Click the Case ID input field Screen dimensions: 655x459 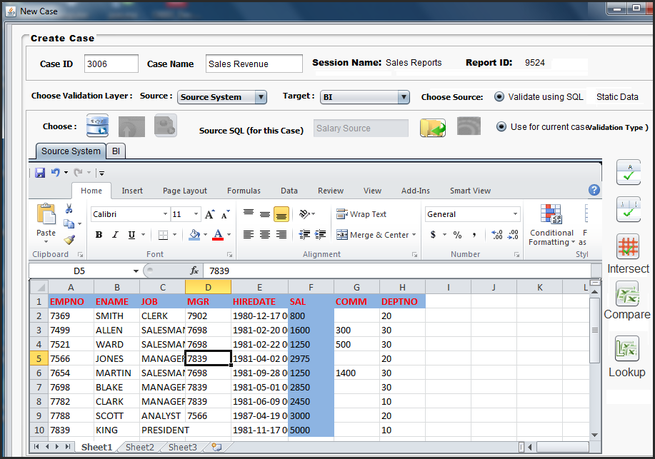pos(111,64)
